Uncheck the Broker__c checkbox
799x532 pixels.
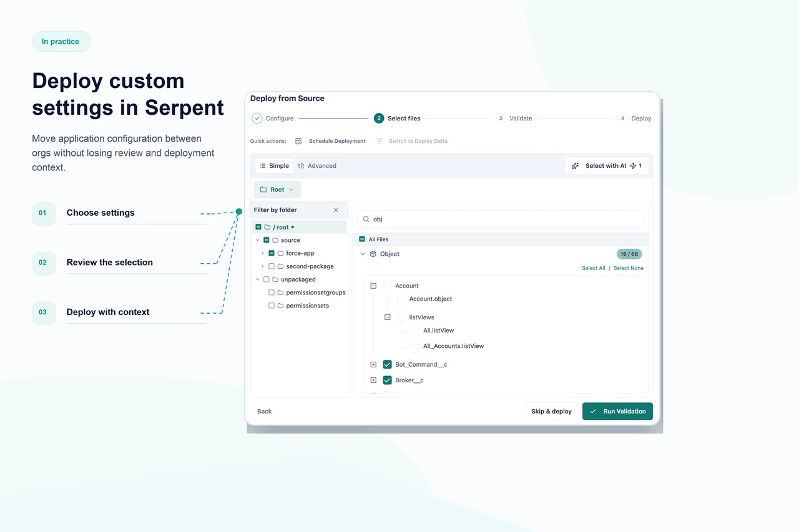[387, 380]
